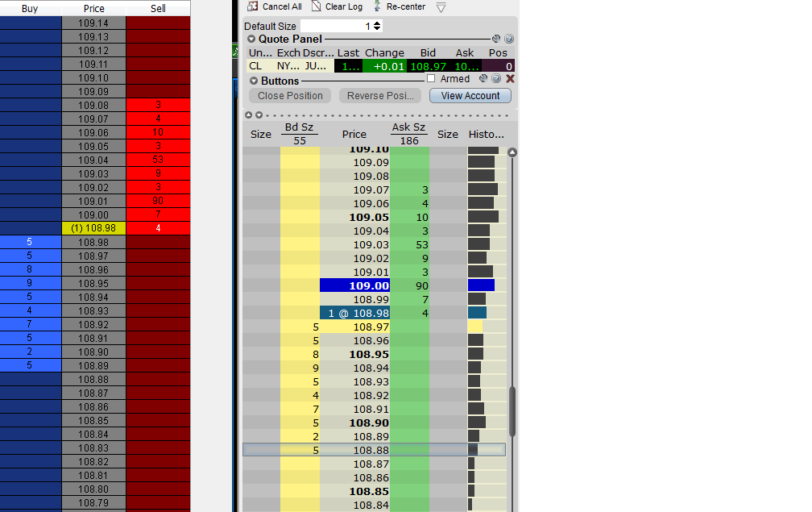Click the ladder scrollbar up arrow
Screen dimensions: 812x512
[512, 152]
